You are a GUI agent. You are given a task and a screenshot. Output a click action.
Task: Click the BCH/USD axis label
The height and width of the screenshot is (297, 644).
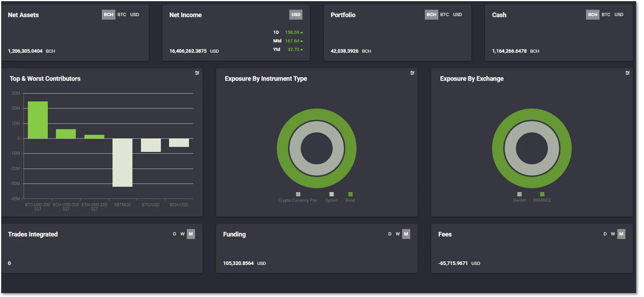point(179,205)
